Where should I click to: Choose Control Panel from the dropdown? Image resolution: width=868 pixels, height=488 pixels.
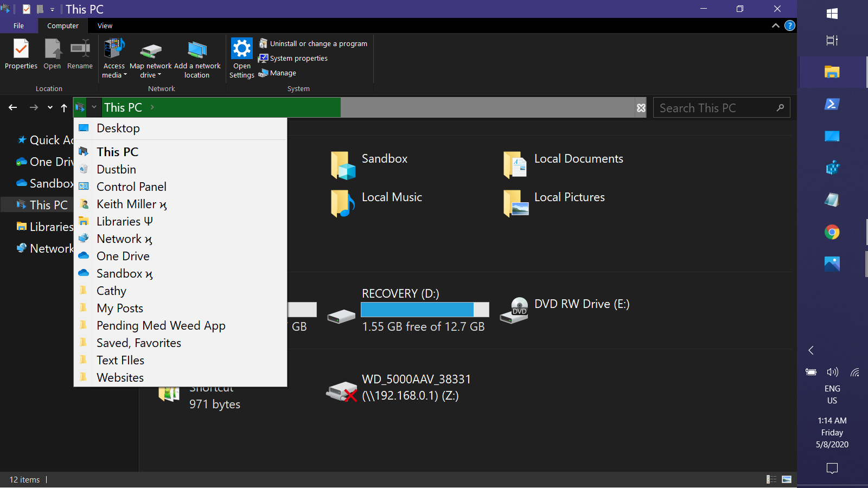pyautogui.click(x=180, y=187)
